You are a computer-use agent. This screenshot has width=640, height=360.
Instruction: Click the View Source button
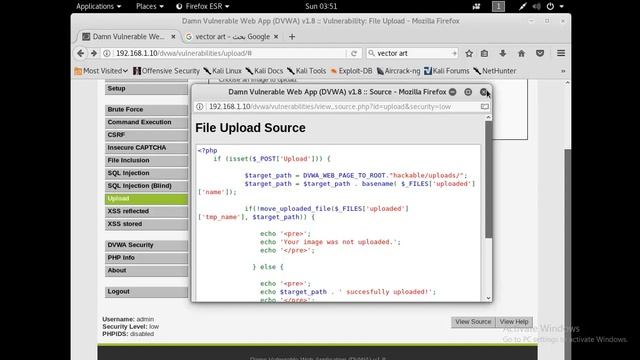click(473, 322)
